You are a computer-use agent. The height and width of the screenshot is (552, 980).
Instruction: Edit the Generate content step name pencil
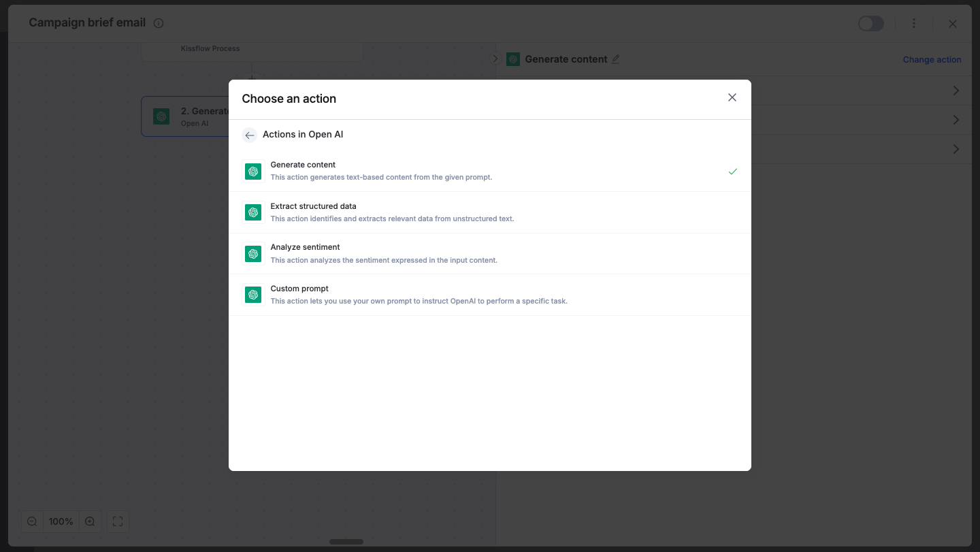coord(616,59)
